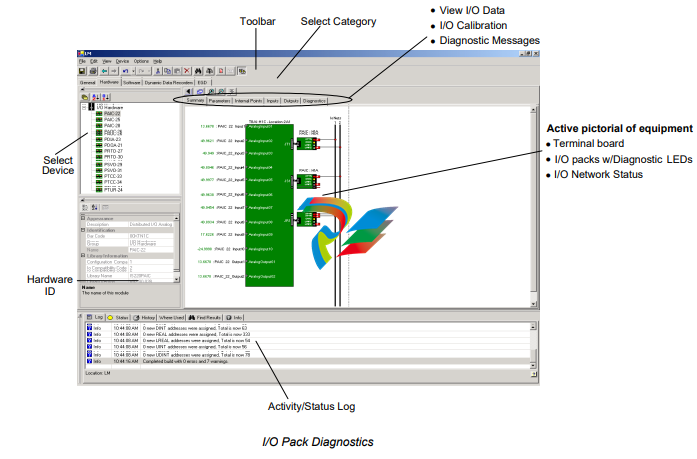Select PTCC-34 in the hardware tree
Image resolution: width=697 pixels, height=459 pixels.
coord(113,182)
